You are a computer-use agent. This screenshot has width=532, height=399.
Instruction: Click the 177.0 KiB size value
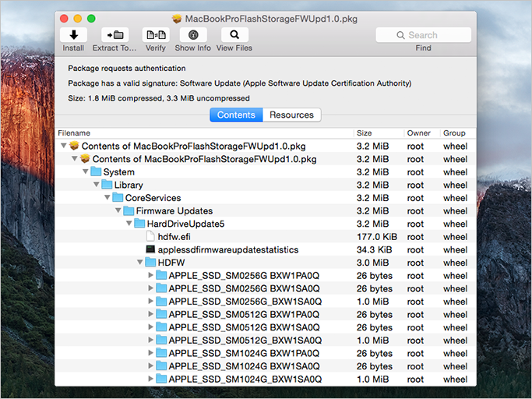(377, 237)
